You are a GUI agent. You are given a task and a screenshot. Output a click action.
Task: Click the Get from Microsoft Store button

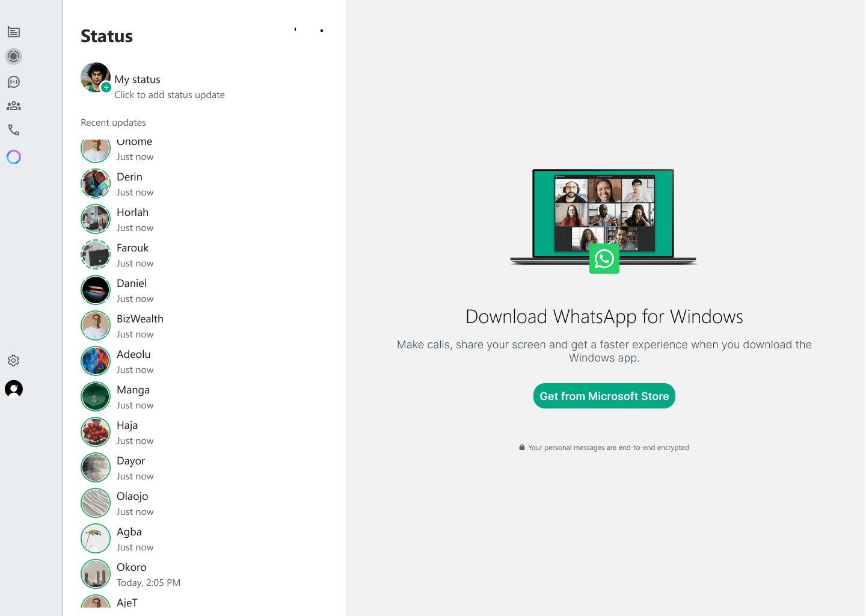coord(604,396)
